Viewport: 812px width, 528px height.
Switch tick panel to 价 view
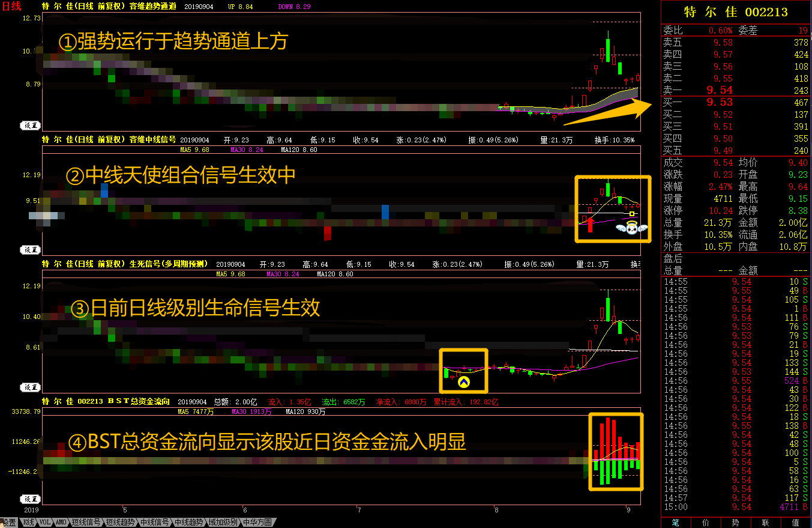coord(705,523)
